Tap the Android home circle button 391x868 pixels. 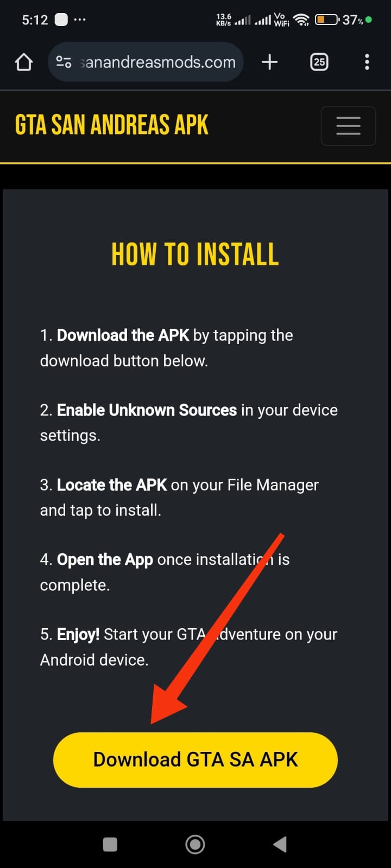pos(195,844)
